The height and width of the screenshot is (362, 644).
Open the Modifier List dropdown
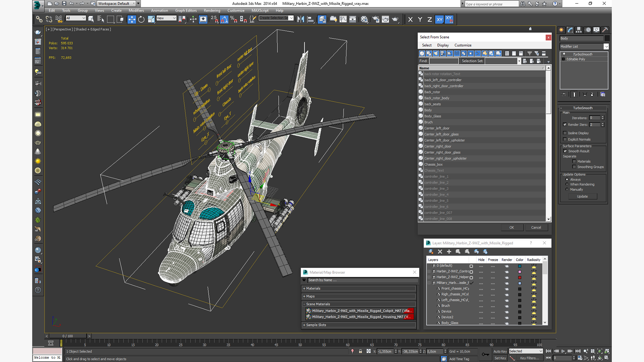coord(606,47)
